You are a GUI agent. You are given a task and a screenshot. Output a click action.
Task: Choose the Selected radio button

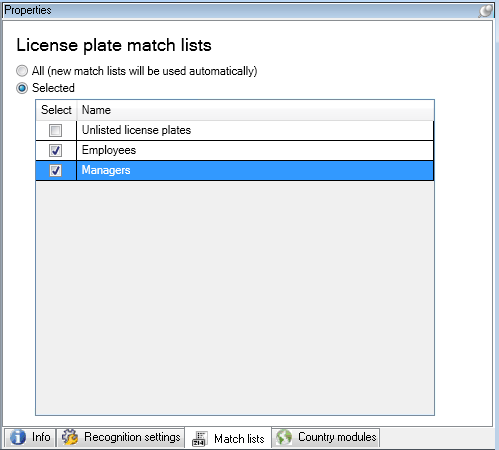click(x=22, y=88)
